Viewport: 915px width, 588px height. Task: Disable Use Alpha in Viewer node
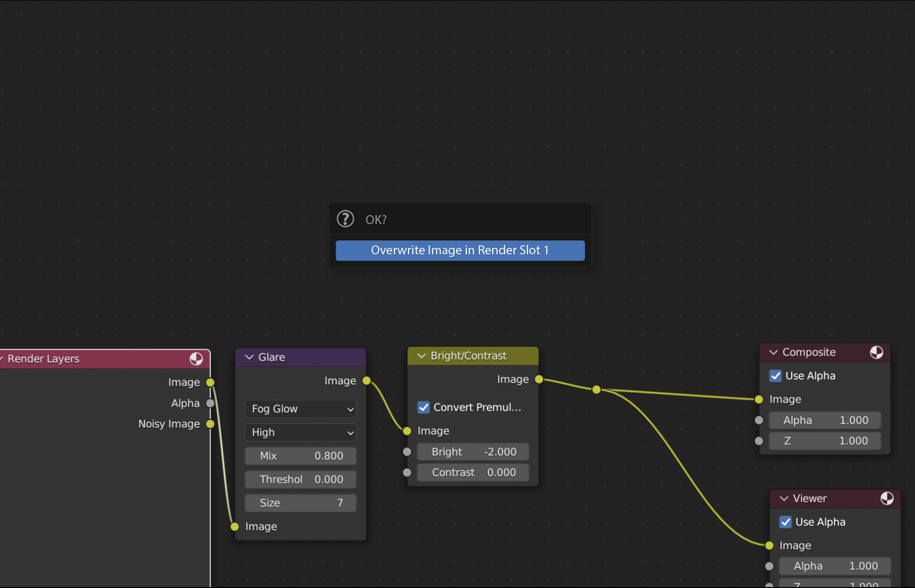(785, 522)
